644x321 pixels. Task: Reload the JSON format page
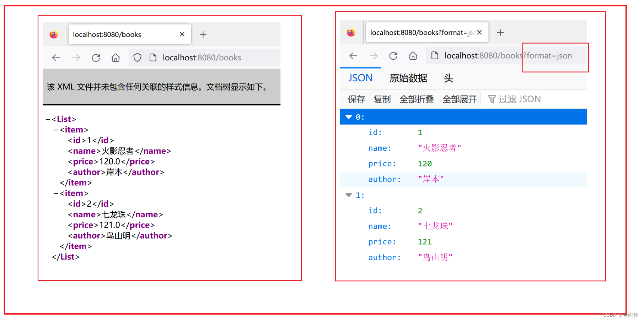pyautogui.click(x=393, y=56)
